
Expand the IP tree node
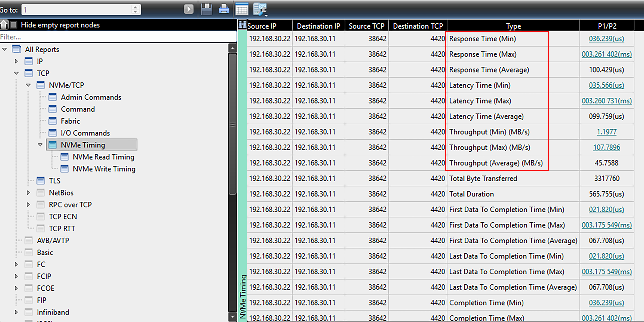coord(16,61)
